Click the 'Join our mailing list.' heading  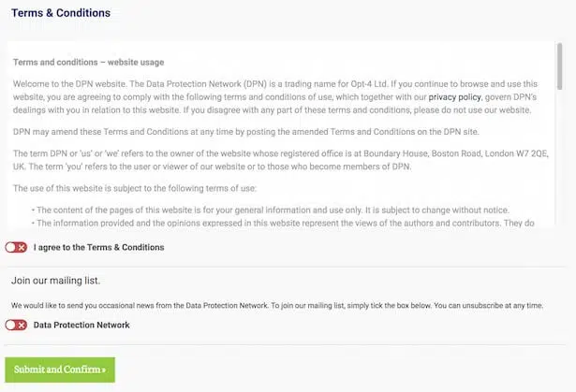click(x=55, y=281)
